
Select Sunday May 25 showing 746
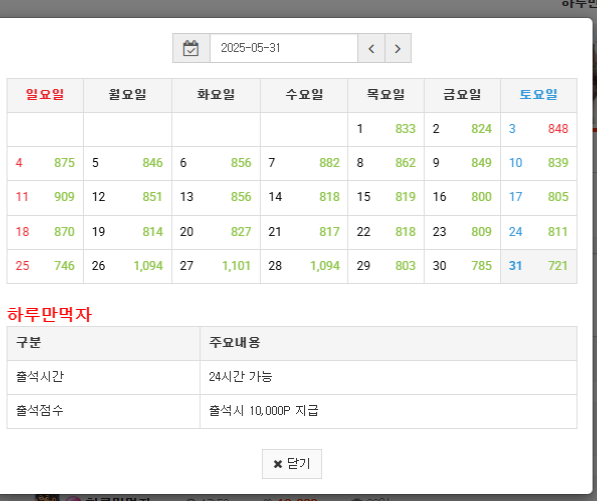pos(45,266)
